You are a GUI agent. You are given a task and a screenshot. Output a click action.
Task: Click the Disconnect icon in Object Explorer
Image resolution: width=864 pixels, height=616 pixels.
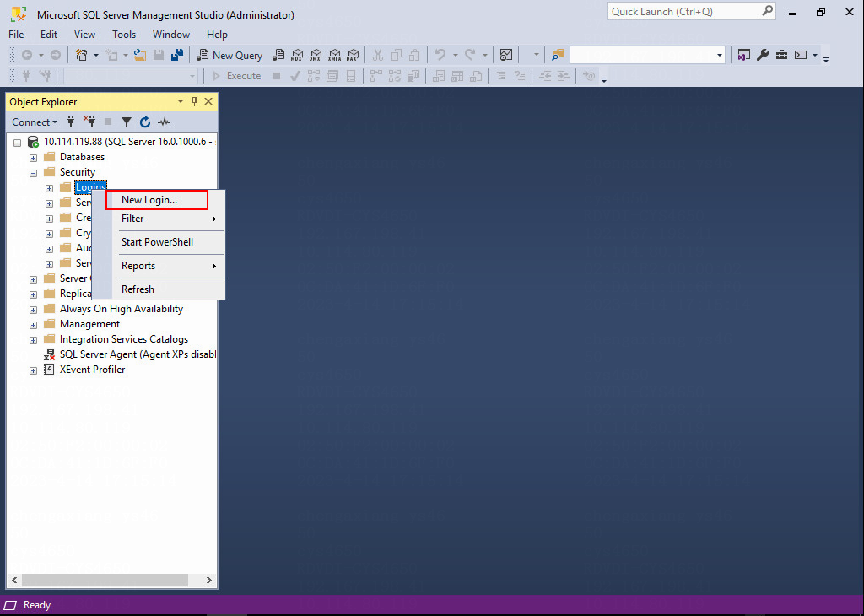(89, 122)
